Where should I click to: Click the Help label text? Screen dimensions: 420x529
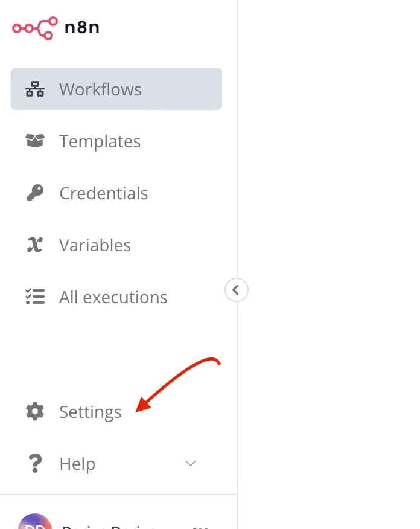pos(77,464)
